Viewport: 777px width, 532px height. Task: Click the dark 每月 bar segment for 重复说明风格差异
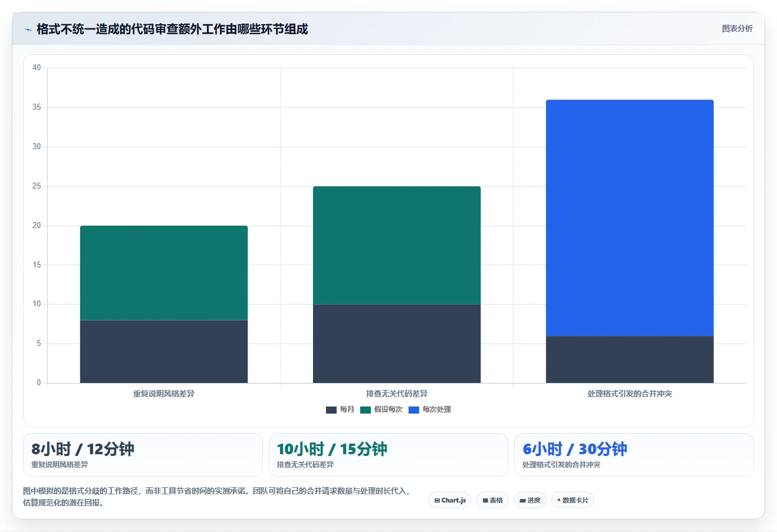tap(164, 351)
